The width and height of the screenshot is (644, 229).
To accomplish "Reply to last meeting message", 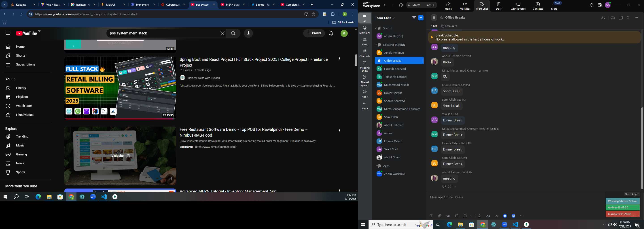I will (x=444, y=186).
